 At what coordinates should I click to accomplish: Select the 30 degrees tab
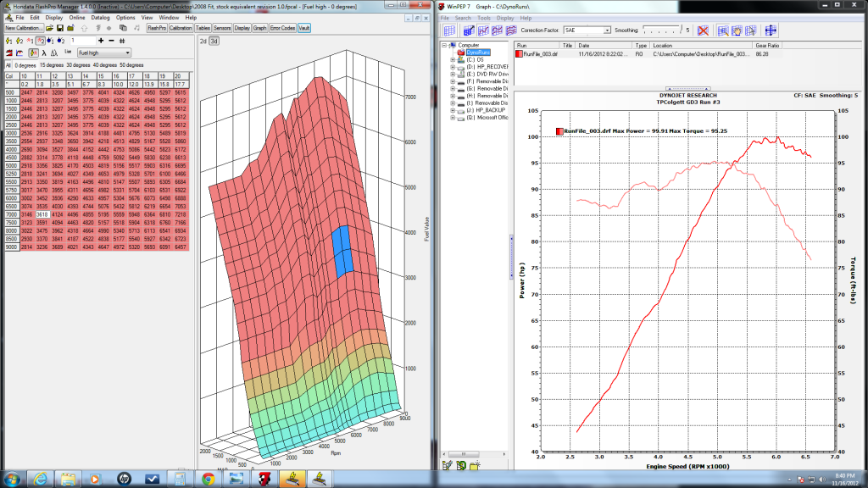tap(78, 65)
